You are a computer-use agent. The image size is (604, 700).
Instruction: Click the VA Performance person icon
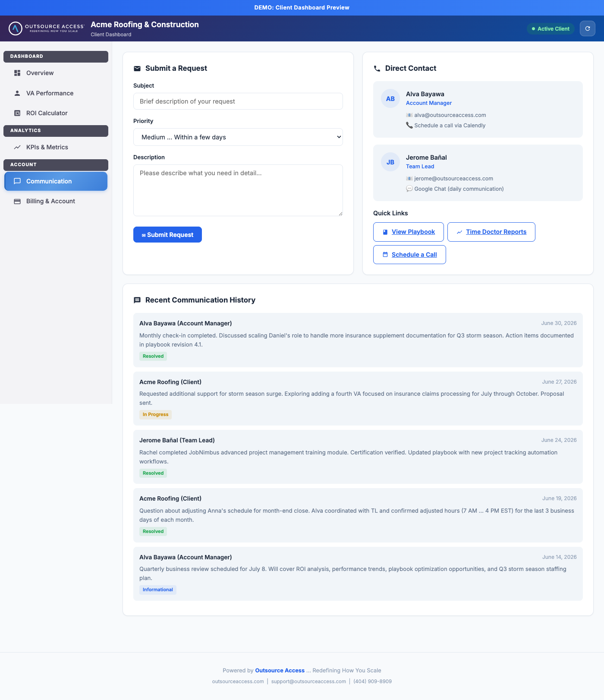pos(17,93)
